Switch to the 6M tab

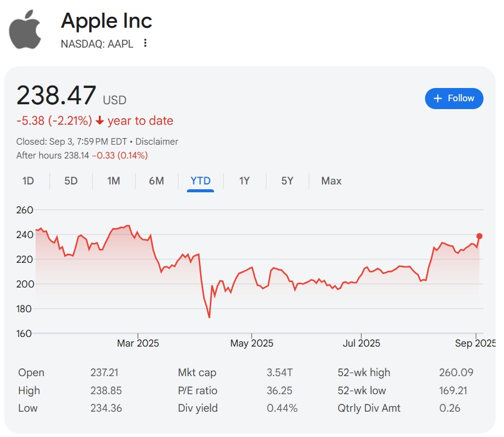(156, 181)
